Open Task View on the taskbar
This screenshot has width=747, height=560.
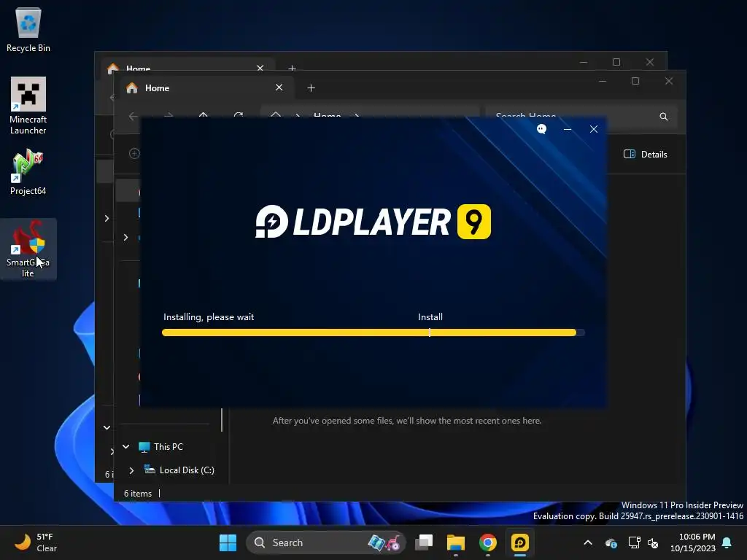(424, 542)
